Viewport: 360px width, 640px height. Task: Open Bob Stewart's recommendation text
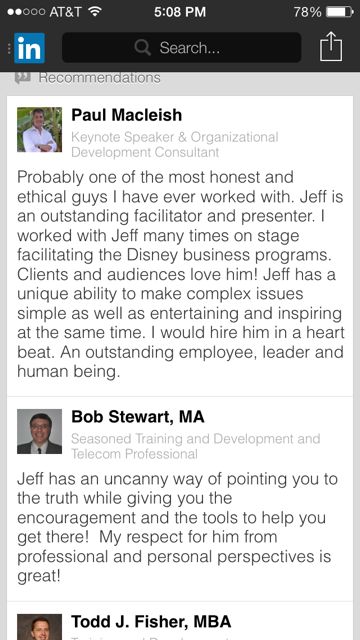point(178,527)
